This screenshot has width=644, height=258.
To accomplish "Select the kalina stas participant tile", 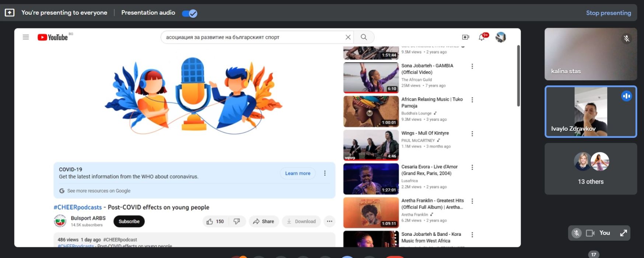I will coord(591,54).
